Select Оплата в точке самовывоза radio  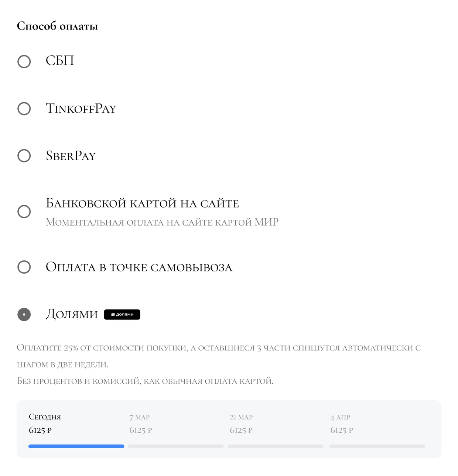point(24,267)
